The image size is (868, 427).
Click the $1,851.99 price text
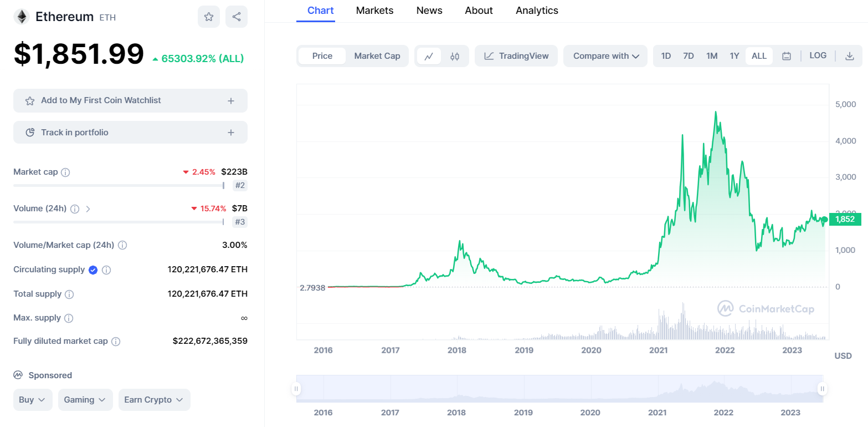tap(79, 54)
